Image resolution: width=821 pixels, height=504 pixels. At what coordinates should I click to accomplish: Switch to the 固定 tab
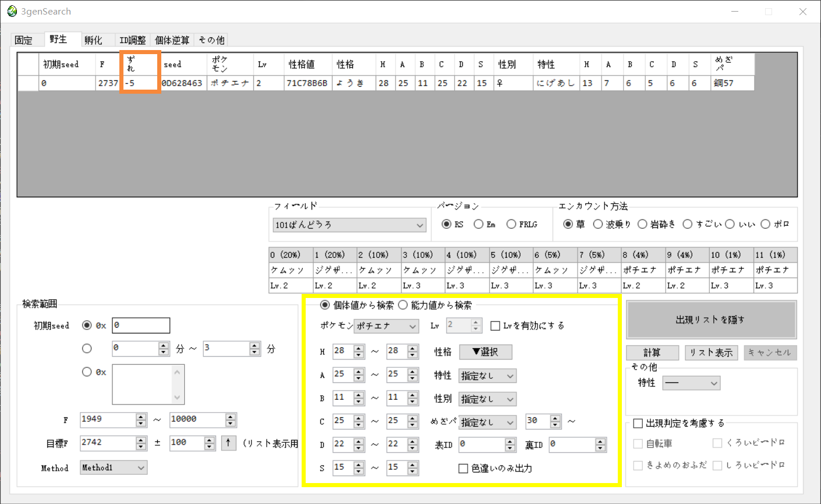click(x=24, y=40)
